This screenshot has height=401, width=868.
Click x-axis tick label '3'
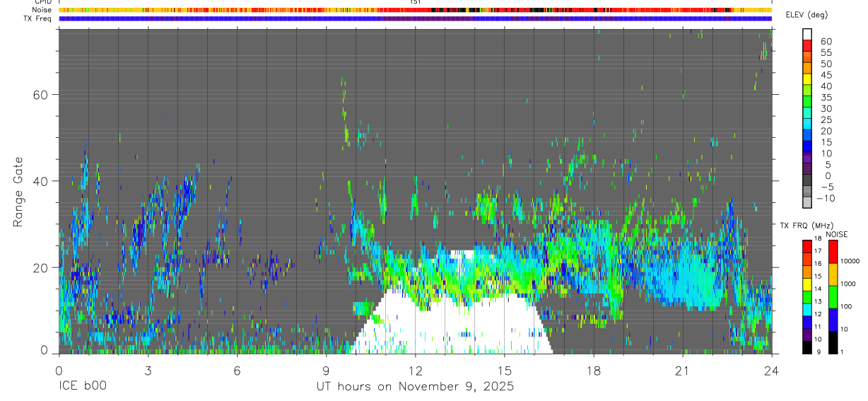(148, 371)
